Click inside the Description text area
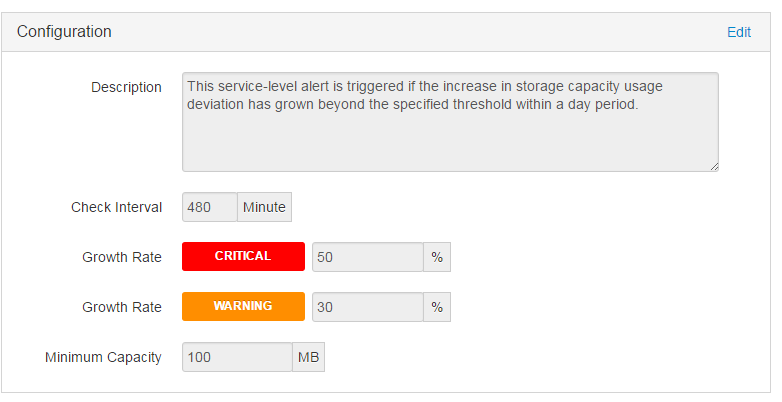 click(450, 140)
